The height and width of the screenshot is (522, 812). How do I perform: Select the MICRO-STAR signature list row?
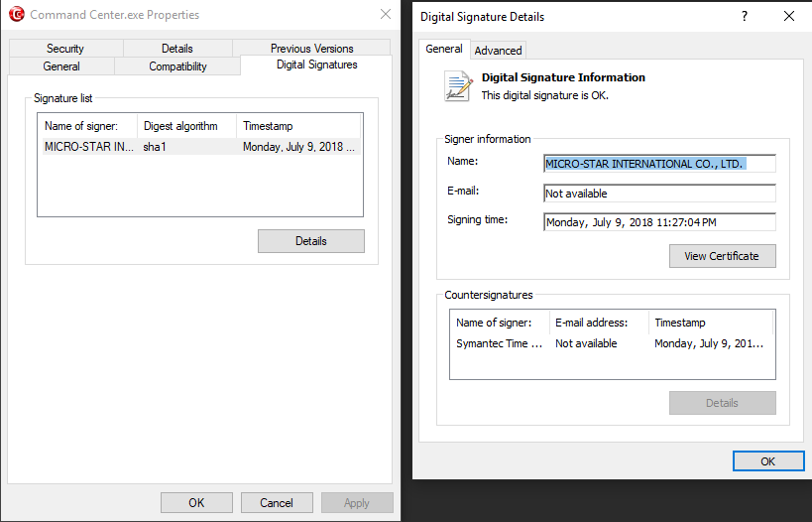(200, 147)
